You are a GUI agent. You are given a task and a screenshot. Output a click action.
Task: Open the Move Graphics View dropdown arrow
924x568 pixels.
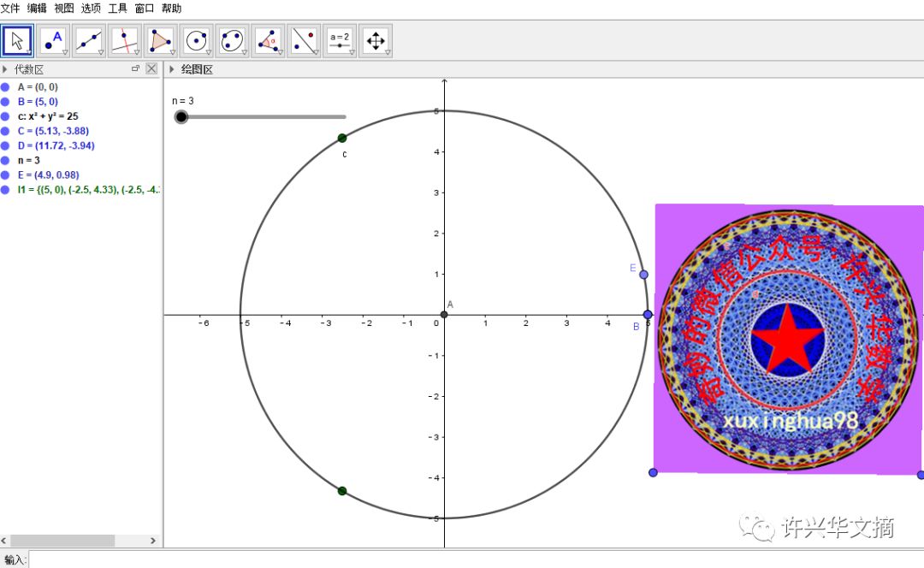[x=388, y=52]
